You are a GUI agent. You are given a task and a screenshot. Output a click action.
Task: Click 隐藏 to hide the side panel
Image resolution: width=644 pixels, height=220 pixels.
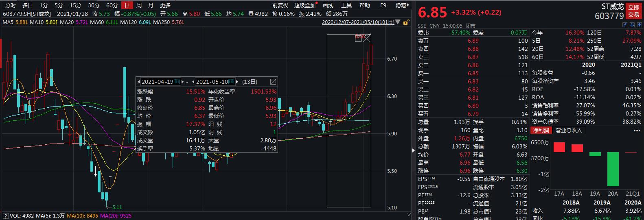pyautogui.click(x=402, y=5)
